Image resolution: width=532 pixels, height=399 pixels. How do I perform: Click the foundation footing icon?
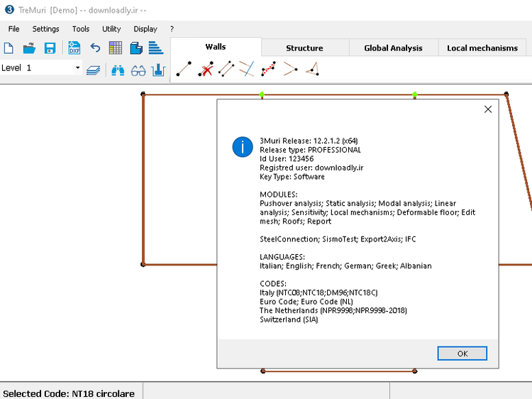pyautogui.click(x=158, y=70)
